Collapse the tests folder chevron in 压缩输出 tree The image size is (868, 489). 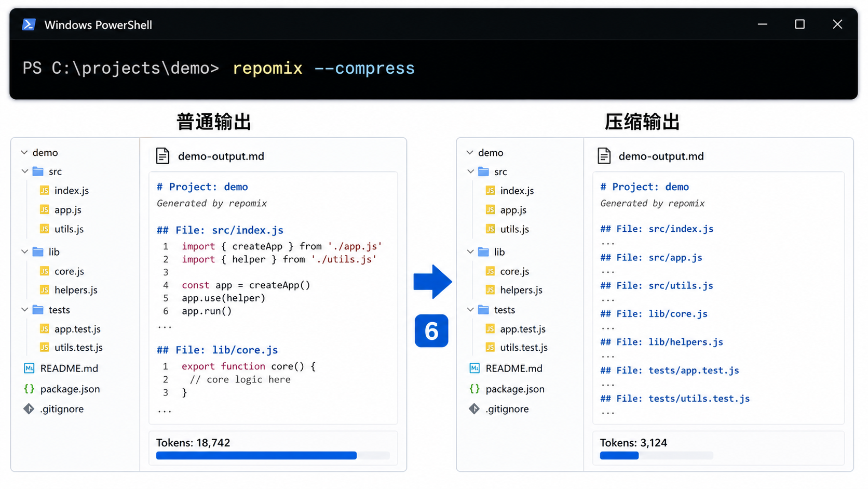[x=470, y=310]
